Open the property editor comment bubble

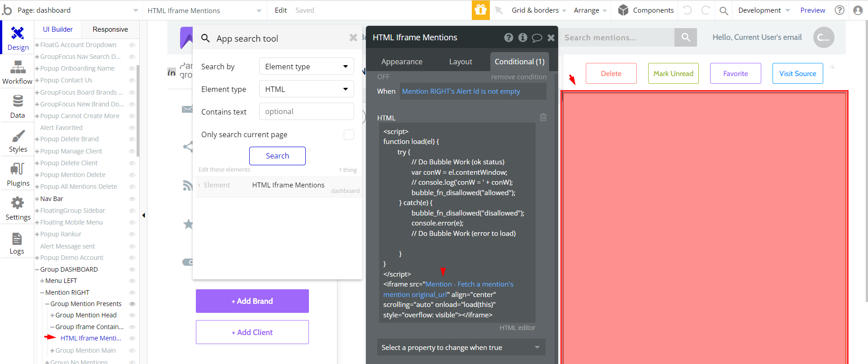click(x=537, y=38)
